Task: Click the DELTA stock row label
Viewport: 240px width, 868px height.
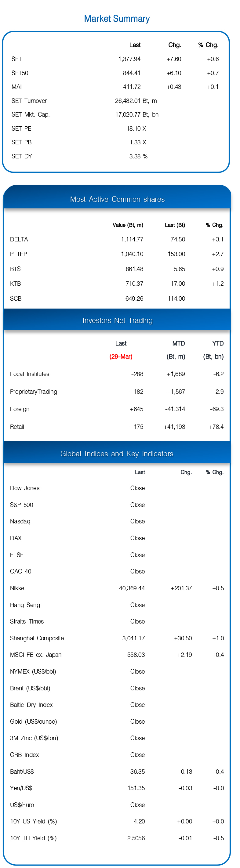Action: coord(19,239)
